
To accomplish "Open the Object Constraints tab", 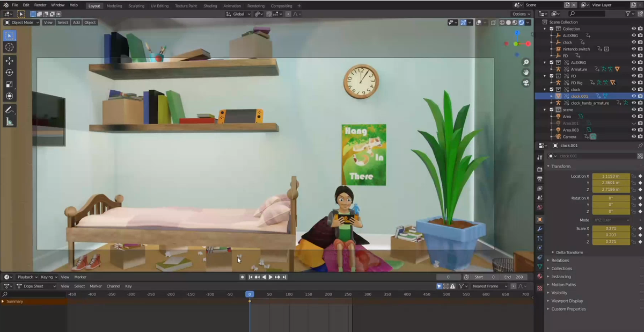I will (539, 257).
